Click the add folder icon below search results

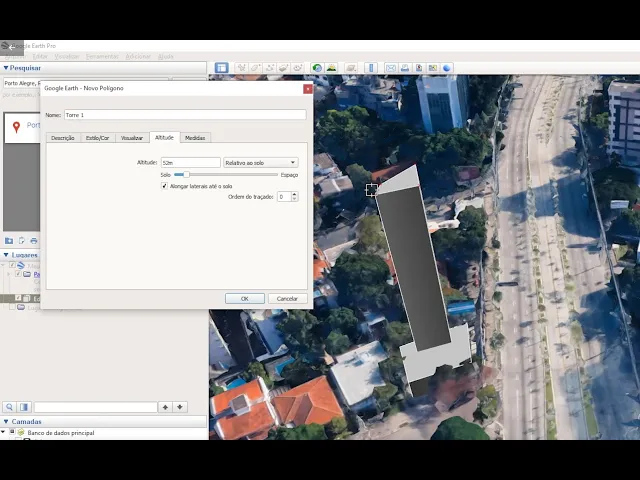click(x=9, y=241)
